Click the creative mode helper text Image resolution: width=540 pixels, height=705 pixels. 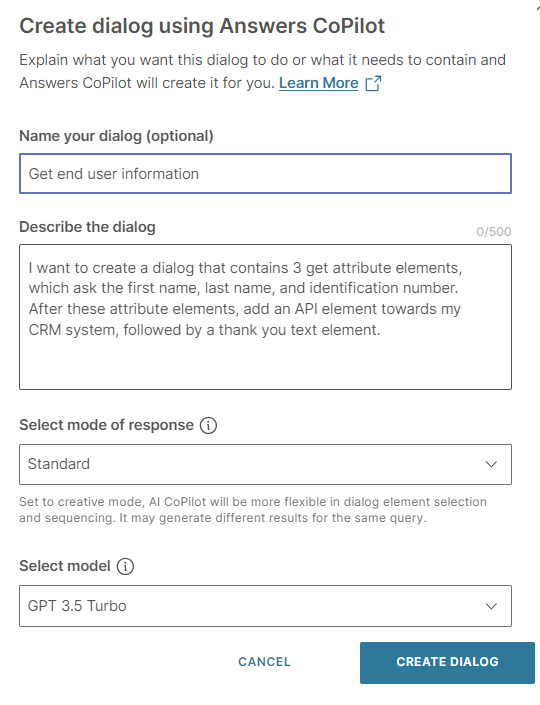click(x=253, y=510)
